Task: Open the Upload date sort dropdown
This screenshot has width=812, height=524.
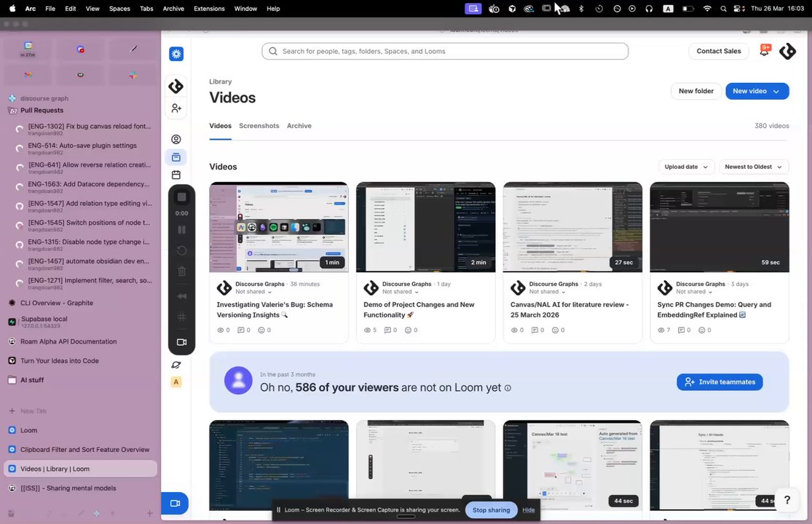Action: click(686, 167)
